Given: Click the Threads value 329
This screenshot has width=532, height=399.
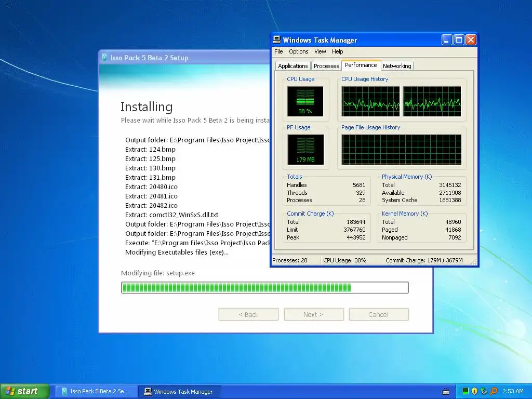Looking at the screenshot, I should 361,193.
